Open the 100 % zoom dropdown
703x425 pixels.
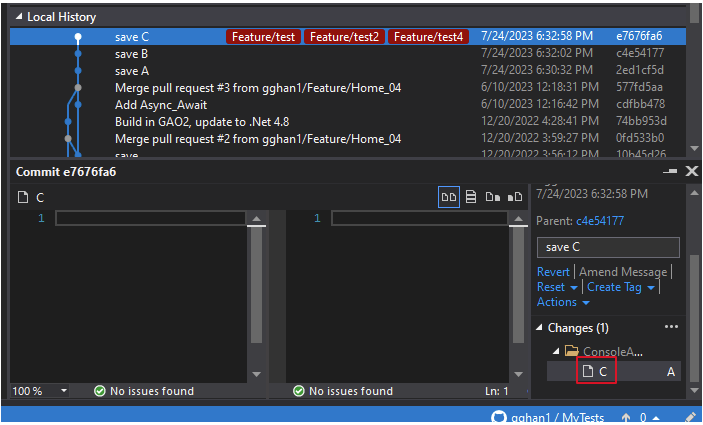[64, 391]
